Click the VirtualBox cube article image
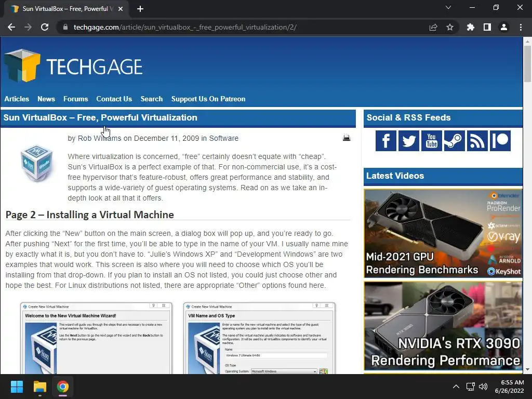Image resolution: width=532 pixels, height=399 pixels. coord(37,164)
